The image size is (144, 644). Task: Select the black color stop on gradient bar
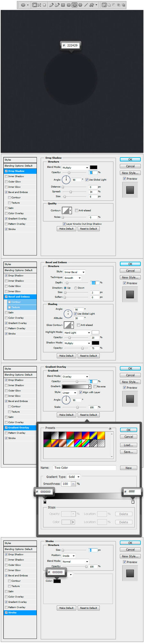point(45,502)
